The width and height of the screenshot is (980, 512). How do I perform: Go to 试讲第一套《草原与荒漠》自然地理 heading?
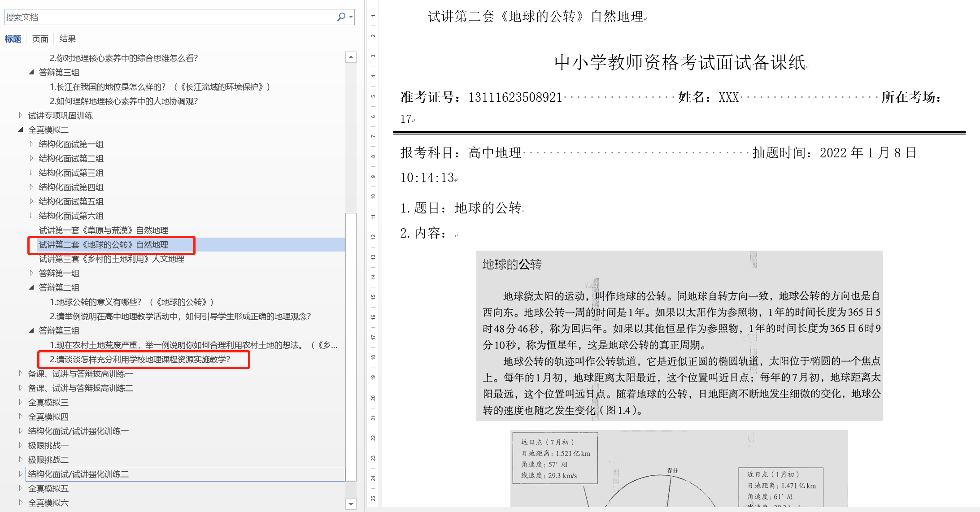(x=103, y=230)
